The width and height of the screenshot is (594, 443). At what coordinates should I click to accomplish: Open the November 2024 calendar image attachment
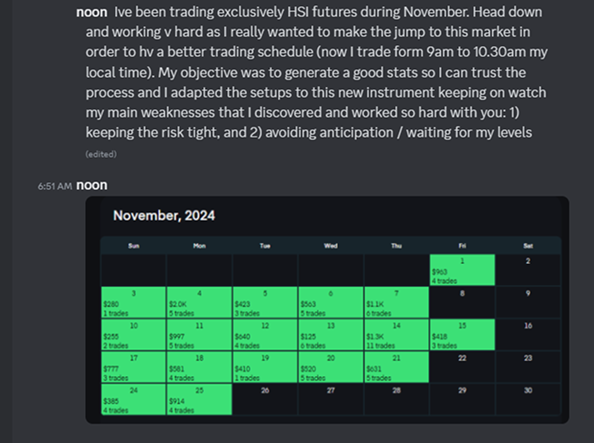(x=327, y=310)
